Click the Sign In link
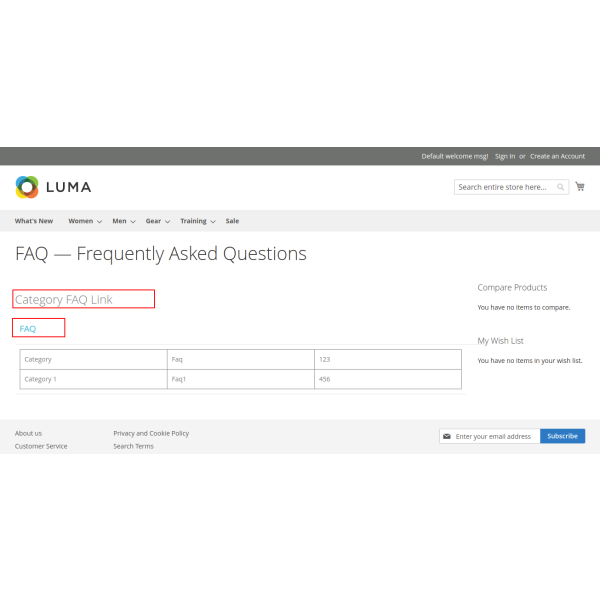Viewport: 600px width, 600px height. pos(505,156)
